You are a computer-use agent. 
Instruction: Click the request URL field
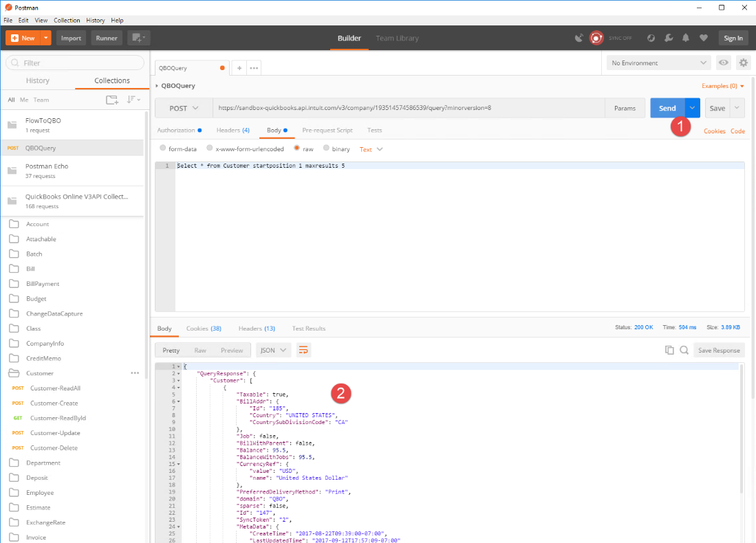409,108
